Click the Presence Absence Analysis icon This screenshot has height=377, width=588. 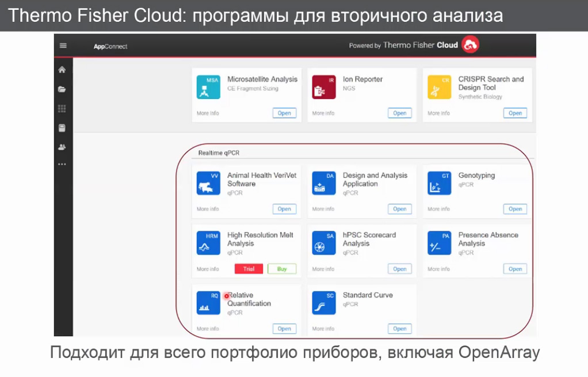(438, 243)
